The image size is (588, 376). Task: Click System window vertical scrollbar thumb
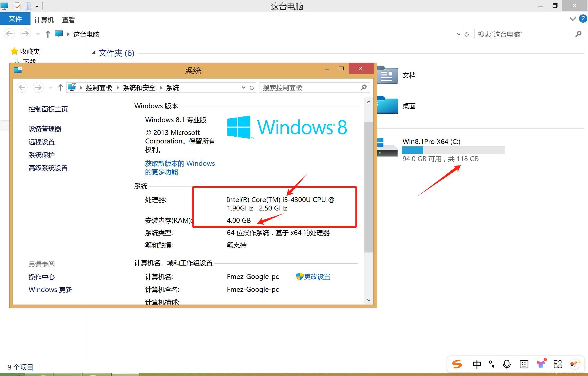click(x=368, y=187)
